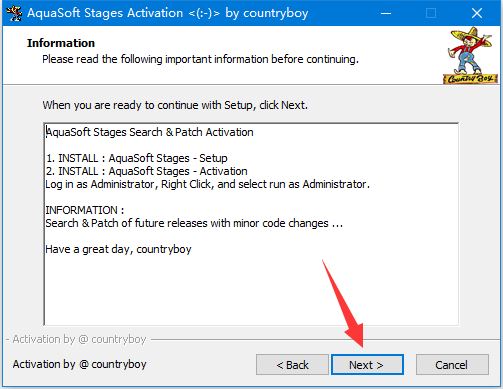
Task: Click the '2. INSTALL : AquaSoft Stages - Activation' line
Action: 147,171
